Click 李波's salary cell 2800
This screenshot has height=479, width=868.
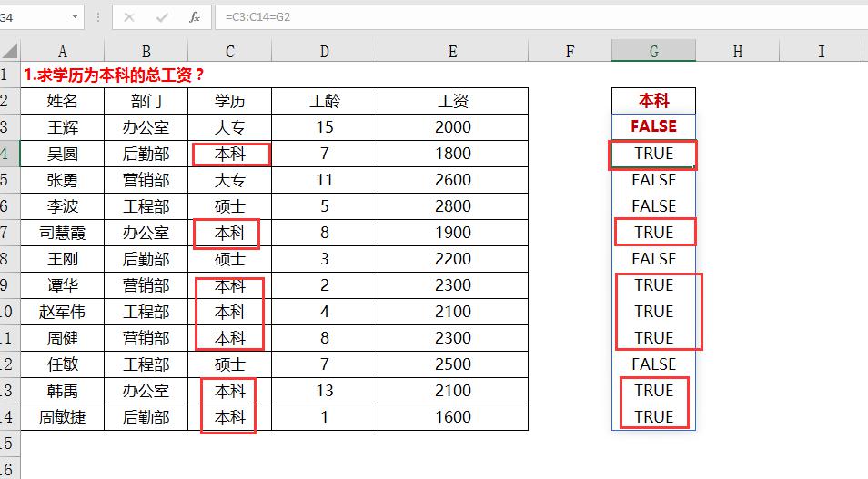[453, 206]
